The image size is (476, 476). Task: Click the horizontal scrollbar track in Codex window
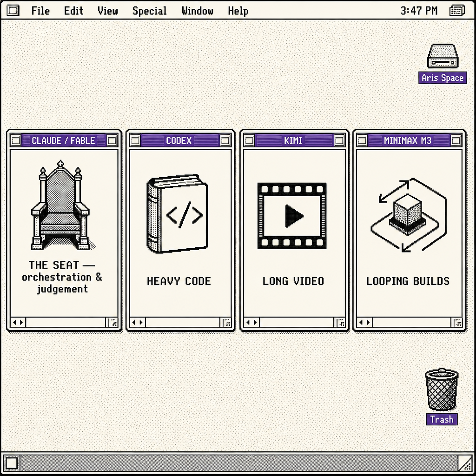click(x=183, y=323)
